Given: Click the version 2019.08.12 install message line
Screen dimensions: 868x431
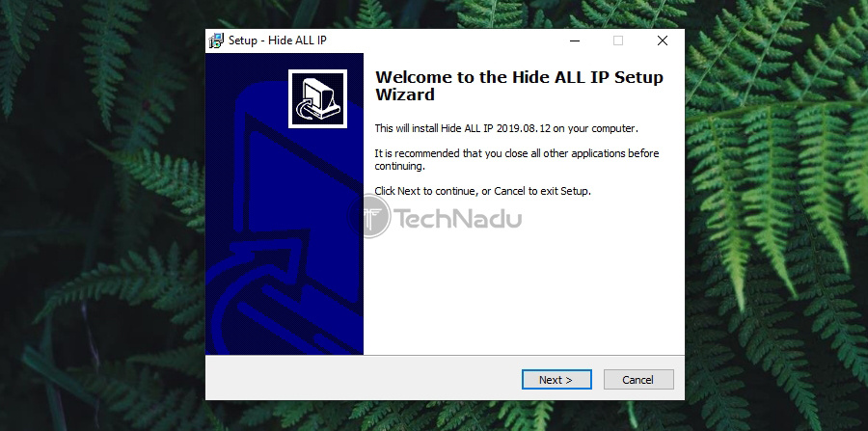Looking at the screenshot, I should coord(506,128).
